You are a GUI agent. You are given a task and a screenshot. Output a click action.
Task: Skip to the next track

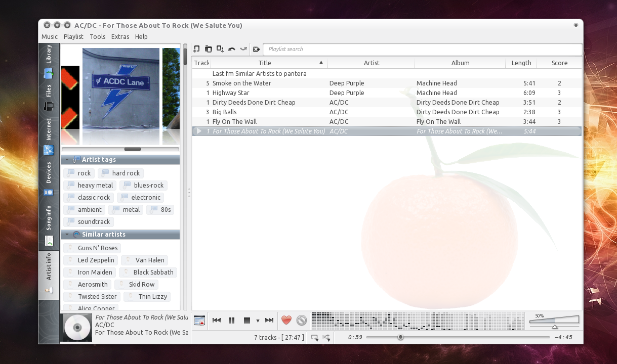coord(269,320)
